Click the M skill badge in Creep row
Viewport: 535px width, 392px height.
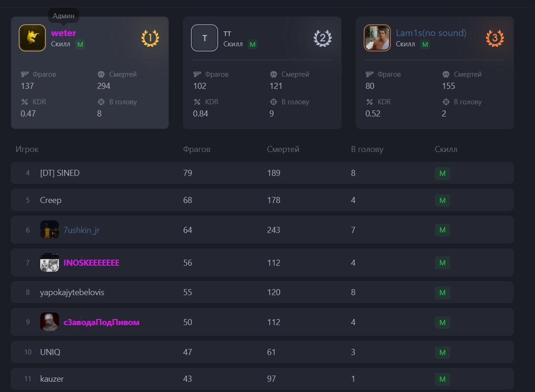[x=442, y=200]
